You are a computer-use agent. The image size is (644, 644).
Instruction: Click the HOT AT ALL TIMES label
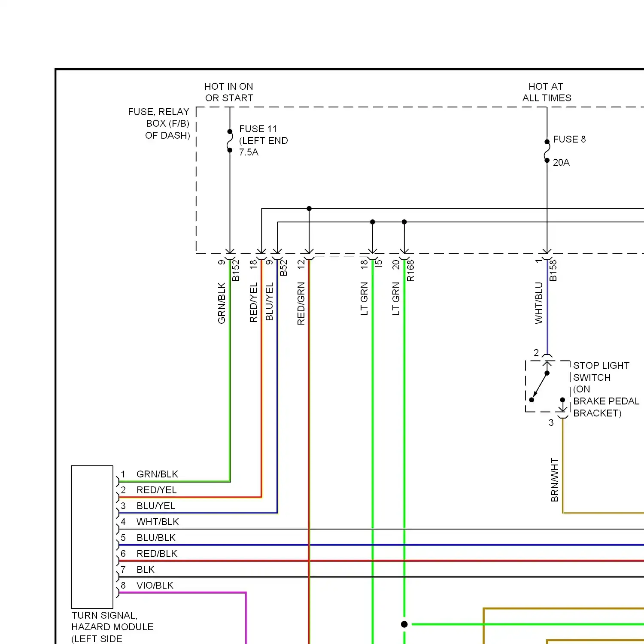coord(547,92)
